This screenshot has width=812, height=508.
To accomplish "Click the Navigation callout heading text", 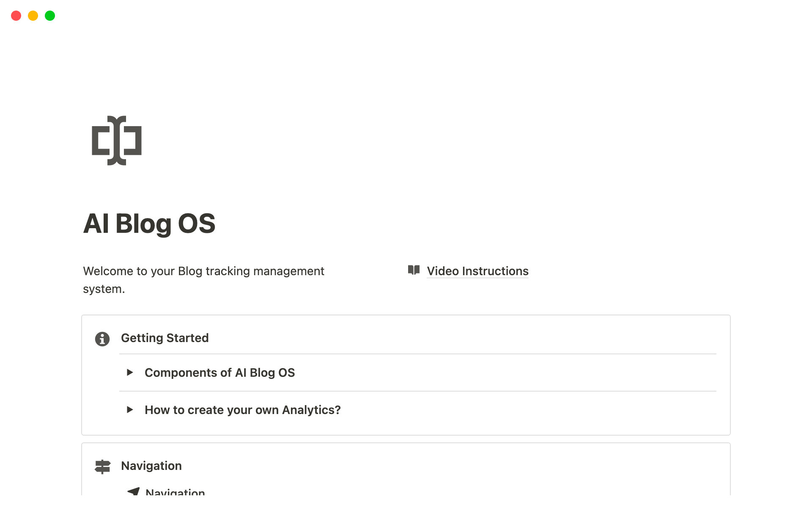I will tap(151, 466).
